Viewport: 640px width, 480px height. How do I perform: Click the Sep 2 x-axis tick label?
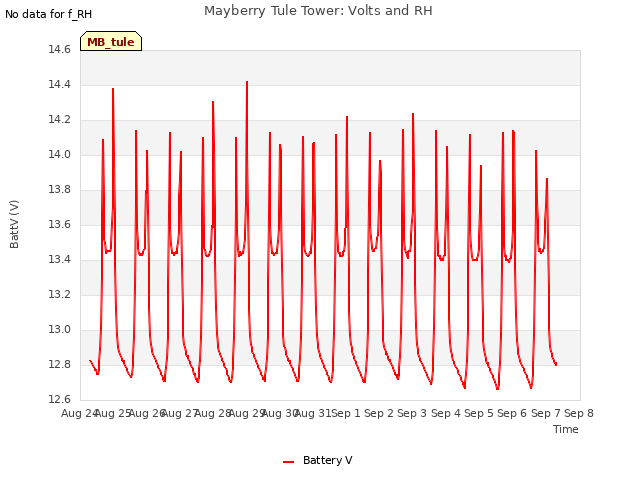click(x=379, y=413)
